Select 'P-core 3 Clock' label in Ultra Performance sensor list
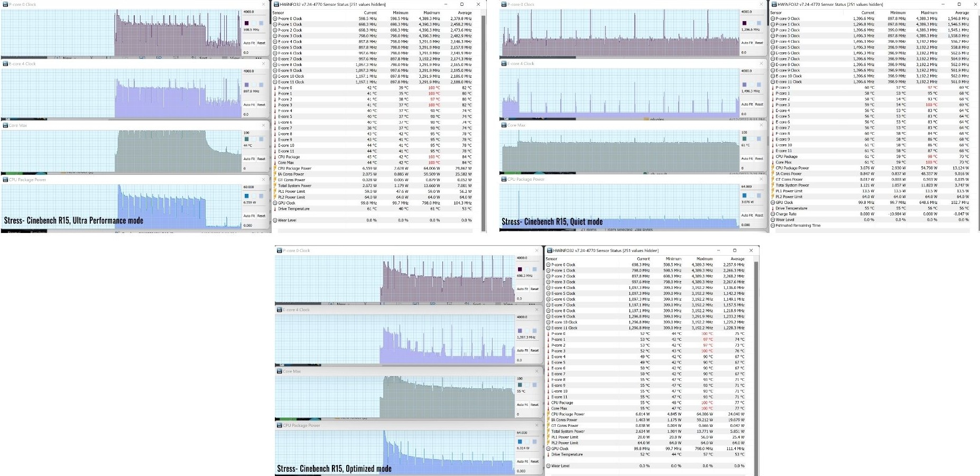Viewport: 980px width, 476px height. point(290,36)
